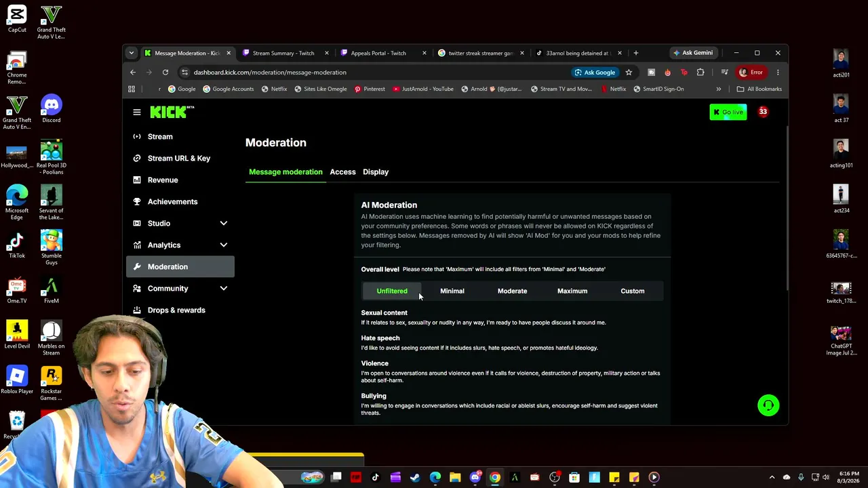This screenshot has width=868, height=488.
Task: Select Moderation in the sidebar
Action: click(x=180, y=266)
